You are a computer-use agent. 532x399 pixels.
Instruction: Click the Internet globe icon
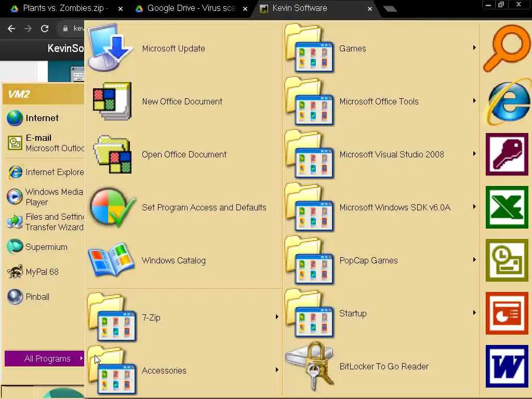click(x=15, y=118)
